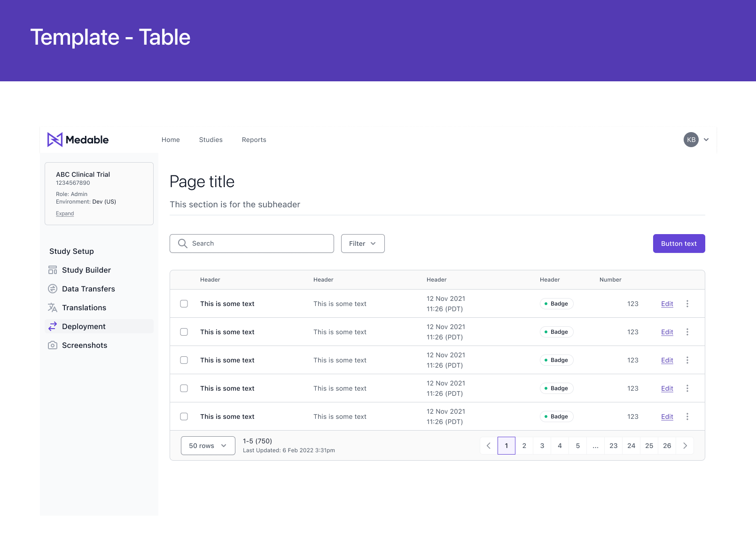Switch to the Reports section
This screenshot has width=756, height=558.
pos(254,140)
